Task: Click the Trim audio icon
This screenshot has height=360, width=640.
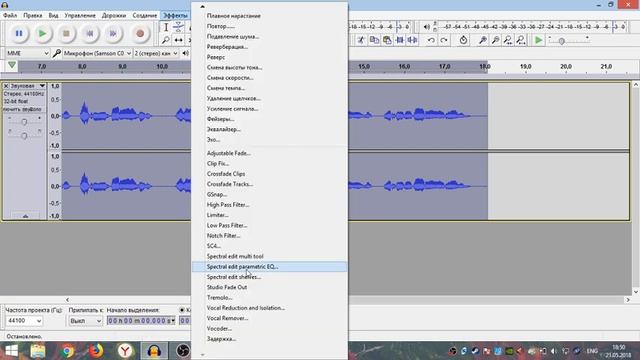Action: pos(400,40)
